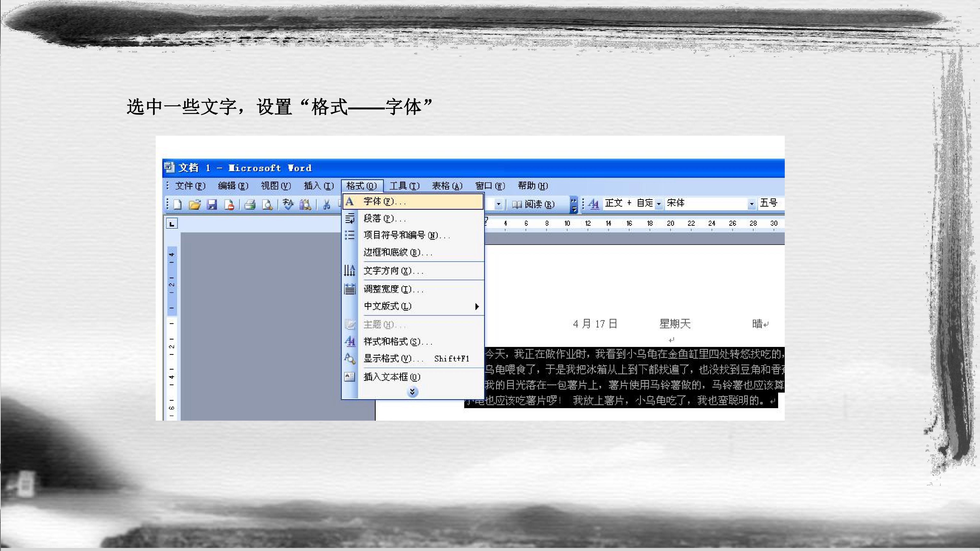980x551 pixels.
Task: Click the New blank document icon
Action: tap(177, 205)
